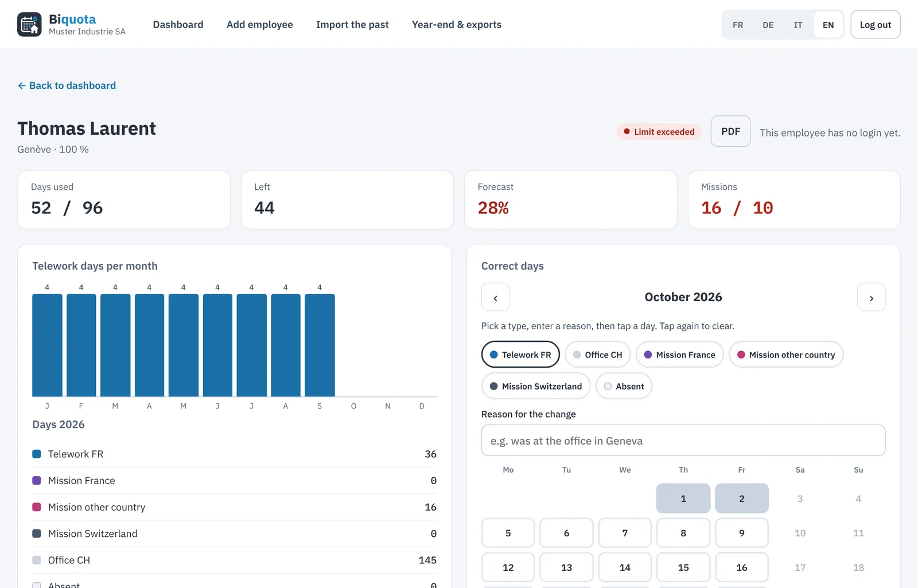This screenshot has height=588, width=918.
Task: Download the PDF report
Action: [730, 131]
